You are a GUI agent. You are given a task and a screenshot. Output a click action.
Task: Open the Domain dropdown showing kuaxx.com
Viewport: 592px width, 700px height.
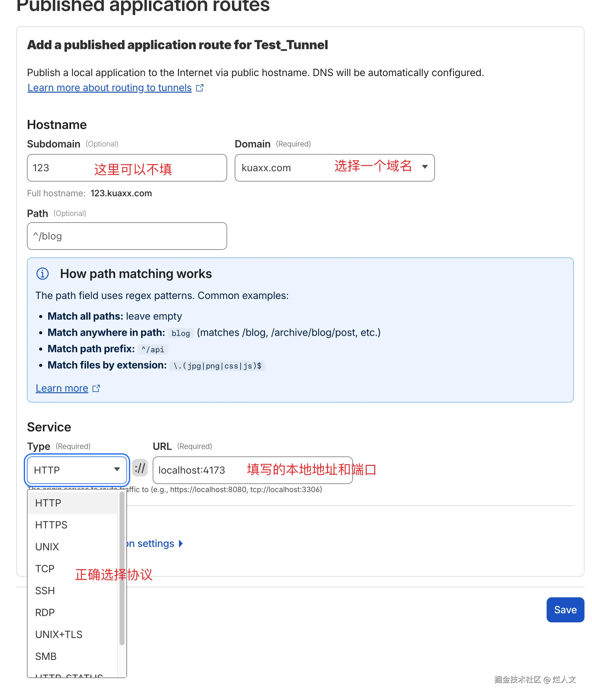334,167
